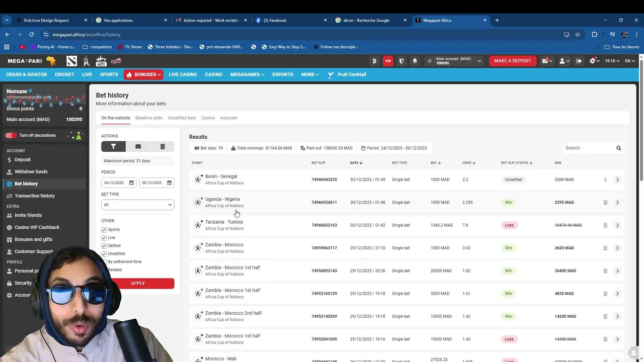This screenshot has height=362, width=644.
Task: Open CRASH & AVIATOR menu item
Action: point(26,74)
